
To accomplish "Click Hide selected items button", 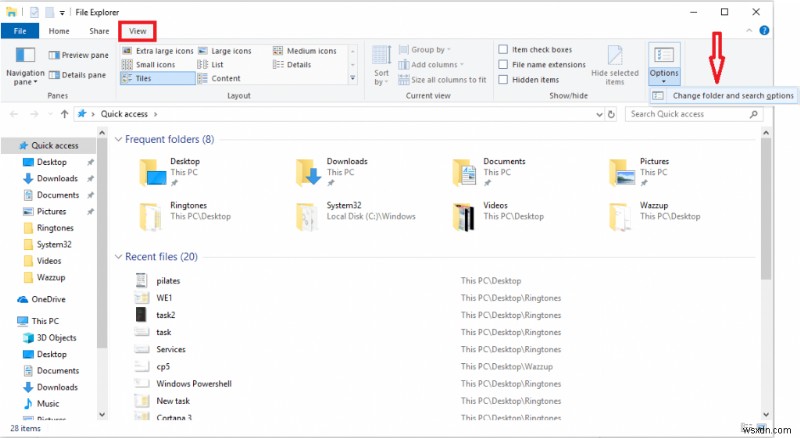I will pyautogui.click(x=615, y=65).
